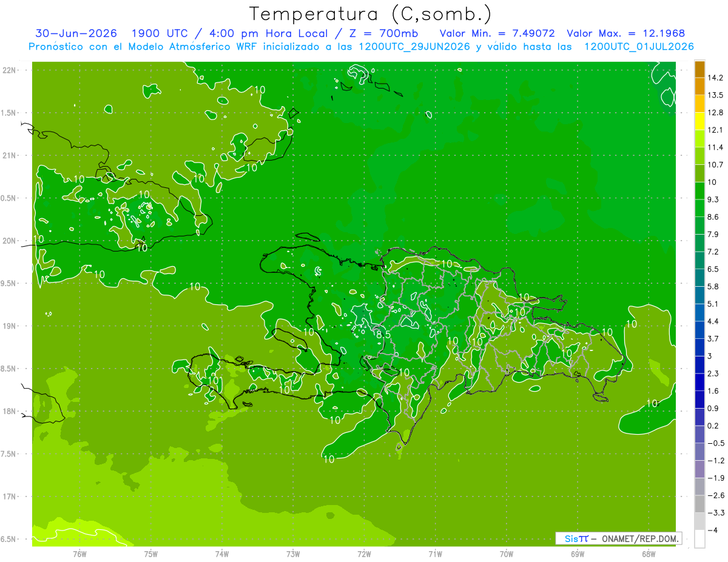Click the blue swatch between 4.4 and 3.7

tap(699, 330)
